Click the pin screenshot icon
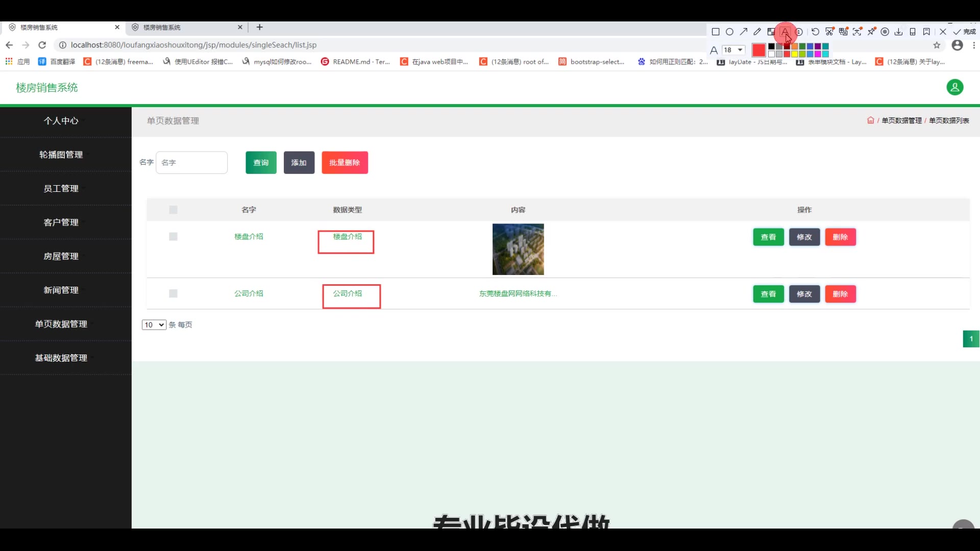Image resolution: width=980 pixels, height=551 pixels. tap(871, 32)
